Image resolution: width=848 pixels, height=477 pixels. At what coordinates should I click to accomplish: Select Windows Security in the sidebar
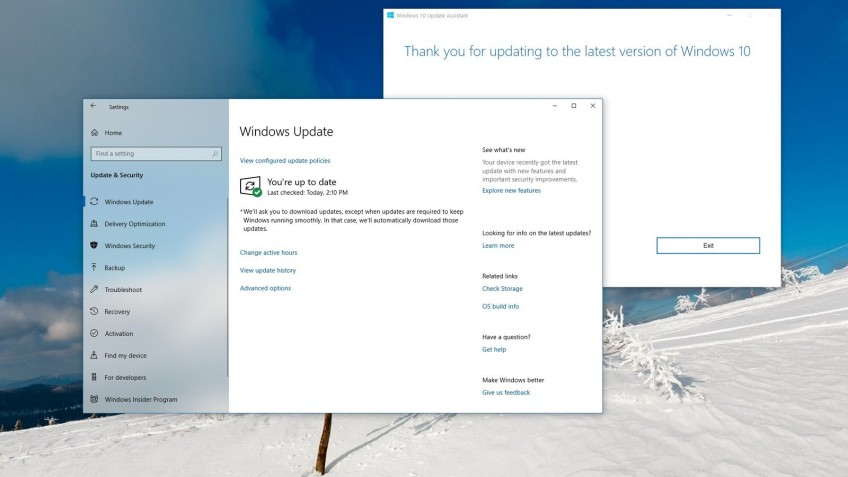tap(130, 246)
